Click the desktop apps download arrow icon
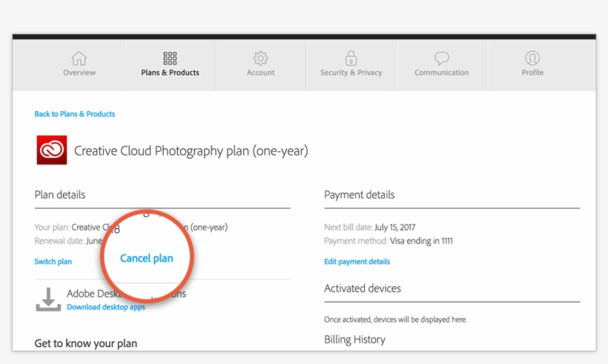 (48, 300)
